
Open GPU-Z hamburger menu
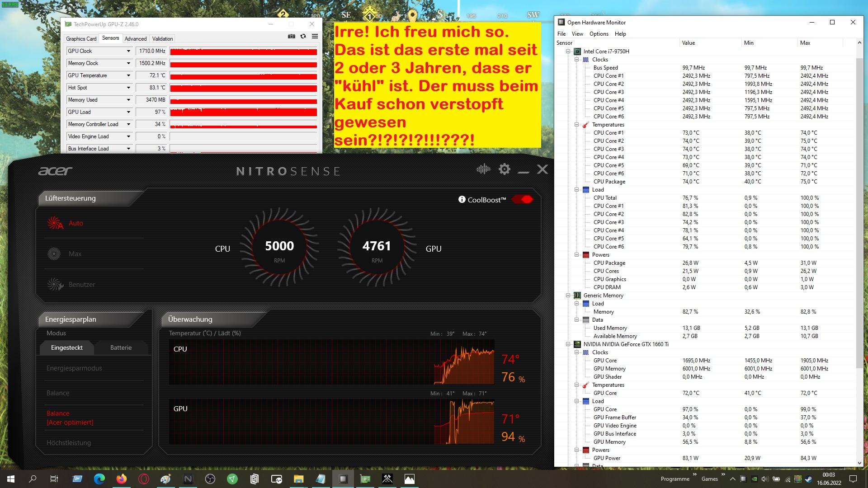pos(315,37)
